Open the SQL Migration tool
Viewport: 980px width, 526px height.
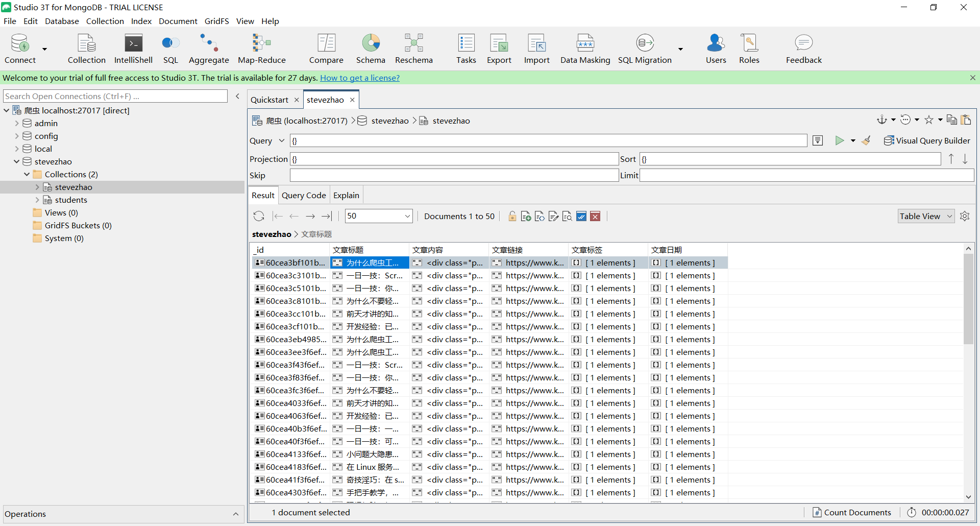coord(645,49)
